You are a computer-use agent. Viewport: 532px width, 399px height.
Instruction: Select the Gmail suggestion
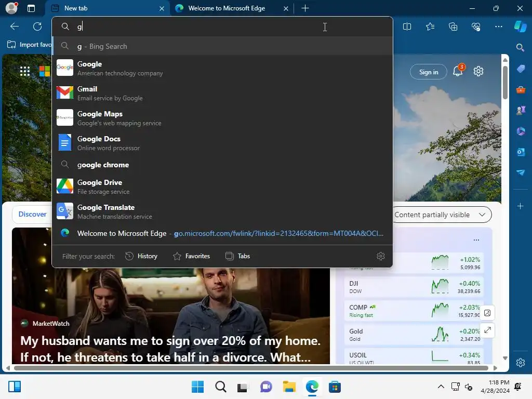click(222, 93)
